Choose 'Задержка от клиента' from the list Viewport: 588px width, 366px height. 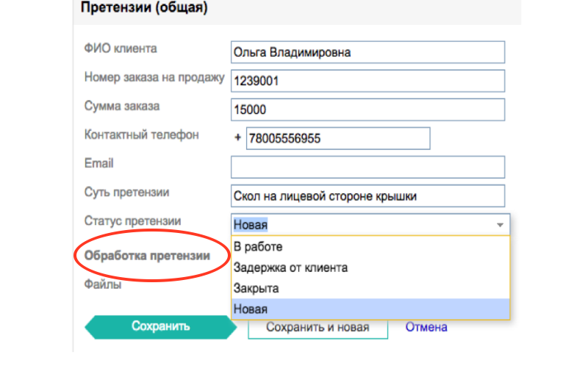370,268
